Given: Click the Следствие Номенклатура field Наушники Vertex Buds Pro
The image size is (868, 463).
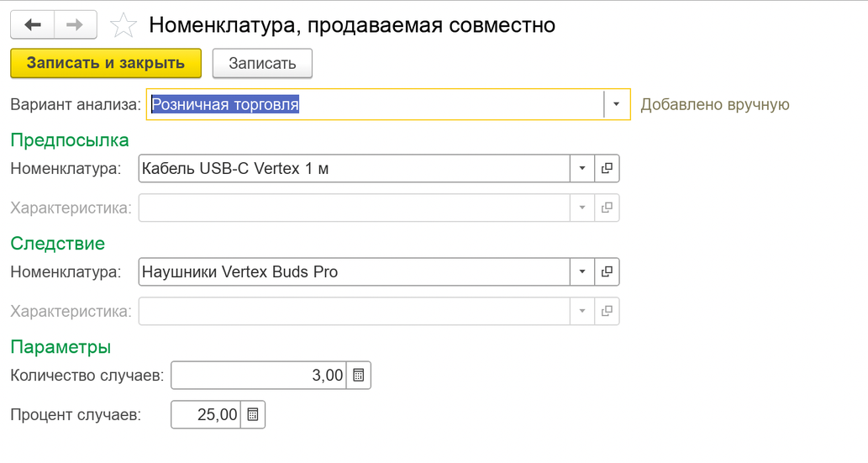Looking at the screenshot, I should [x=354, y=272].
